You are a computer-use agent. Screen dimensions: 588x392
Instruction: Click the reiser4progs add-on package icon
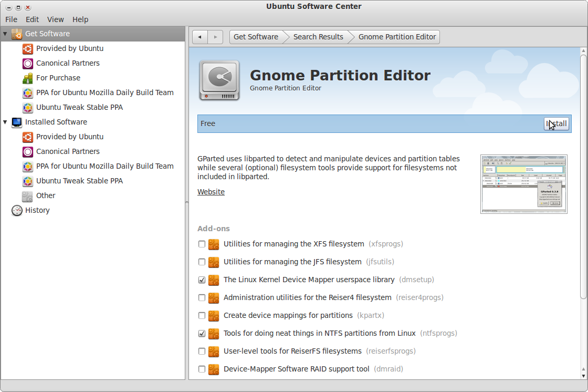pos(214,298)
